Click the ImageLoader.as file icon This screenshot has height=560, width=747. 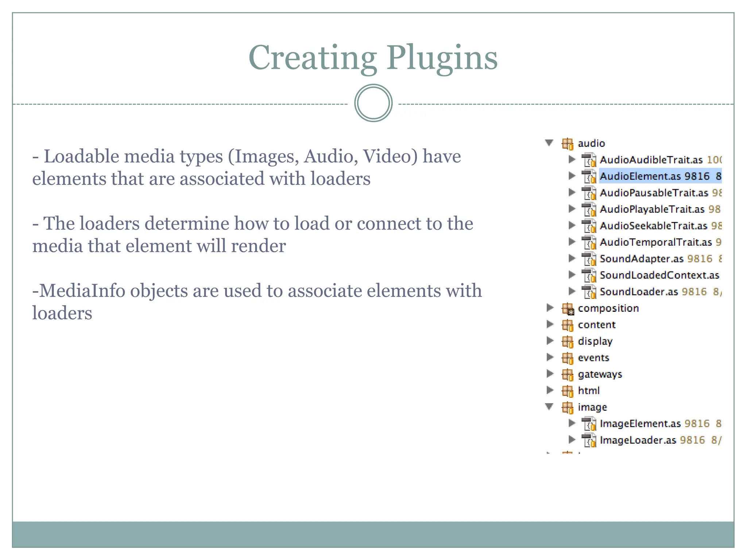[x=589, y=440]
